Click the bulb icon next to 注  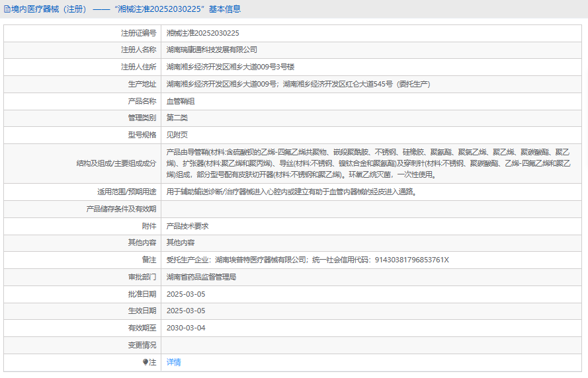146,362
